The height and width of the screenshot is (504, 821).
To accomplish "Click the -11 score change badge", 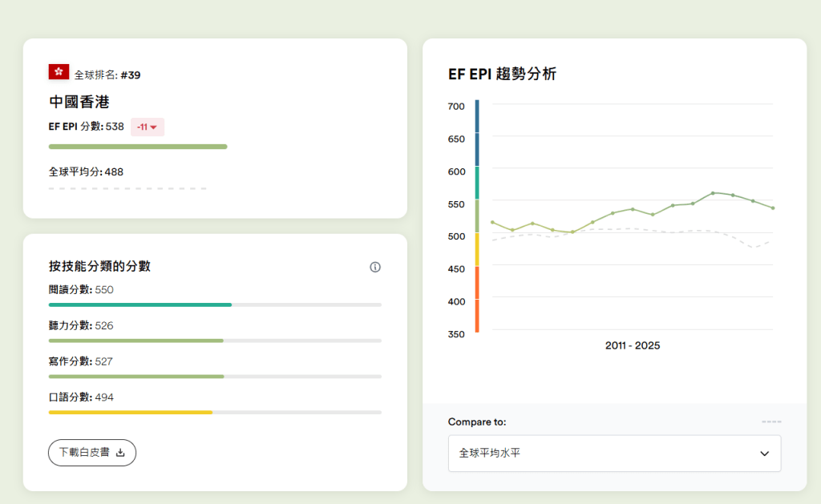I will click(147, 127).
